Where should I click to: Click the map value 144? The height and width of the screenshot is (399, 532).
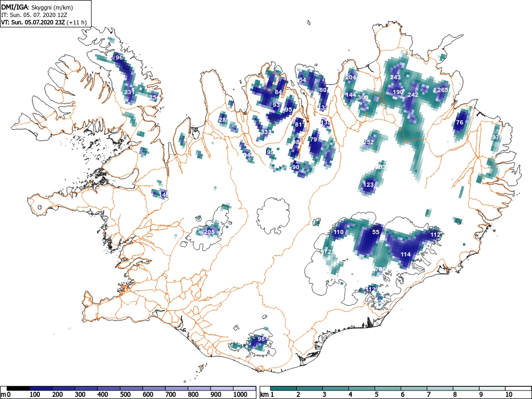[351, 95]
